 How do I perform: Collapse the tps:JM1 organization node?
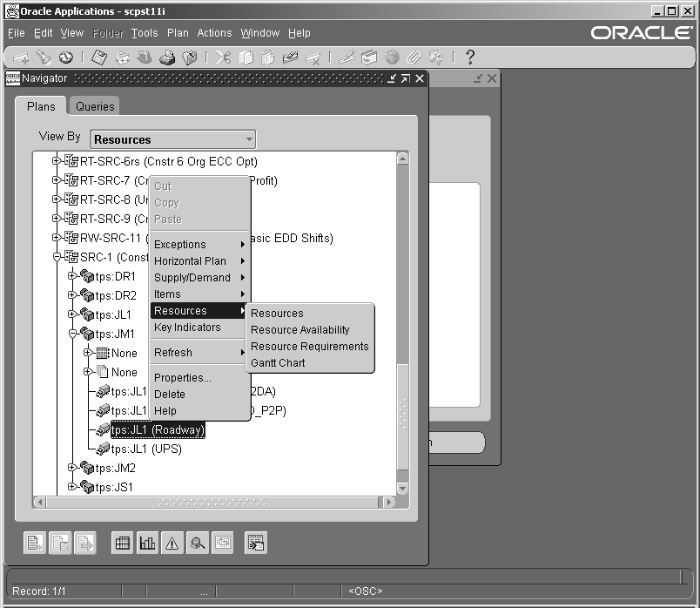pyautogui.click(x=72, y=334)
